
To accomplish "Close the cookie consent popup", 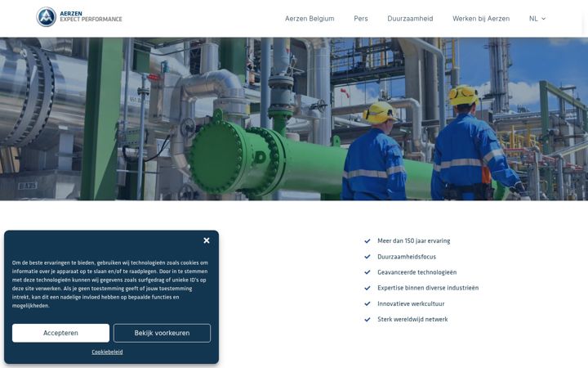I will [207, 240].
